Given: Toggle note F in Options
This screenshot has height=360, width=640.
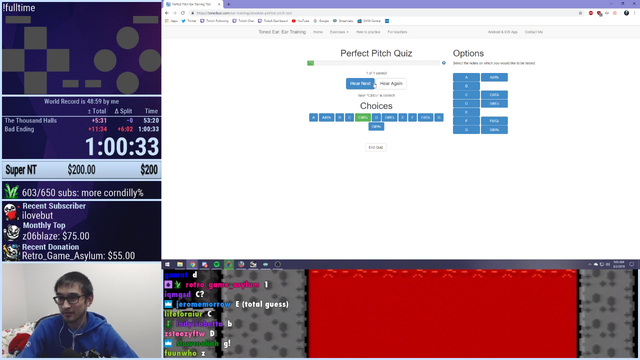Looking at the screenshot, I should (x=466, y=121).
